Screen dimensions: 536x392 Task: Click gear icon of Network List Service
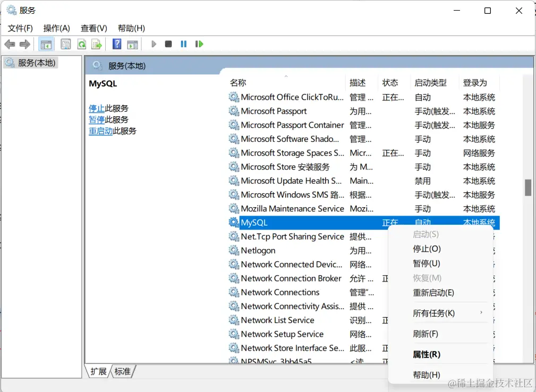[x=234, y=320]
